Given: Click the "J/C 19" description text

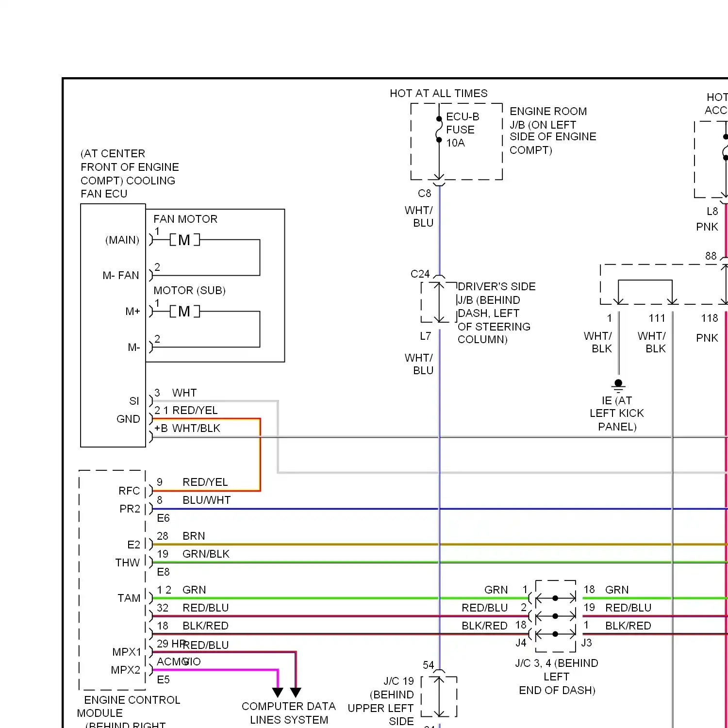Looking at the screenshot, I should pyautogui.click(x=381, y=701).
